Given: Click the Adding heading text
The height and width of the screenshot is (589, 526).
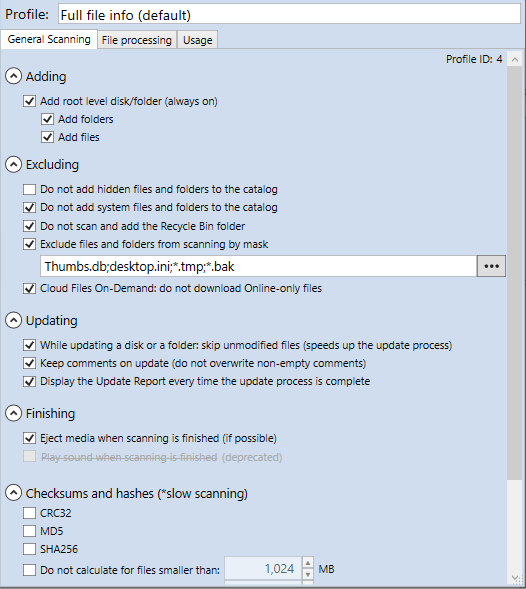Looking at the screenshot, I should (x=46, y=77).
